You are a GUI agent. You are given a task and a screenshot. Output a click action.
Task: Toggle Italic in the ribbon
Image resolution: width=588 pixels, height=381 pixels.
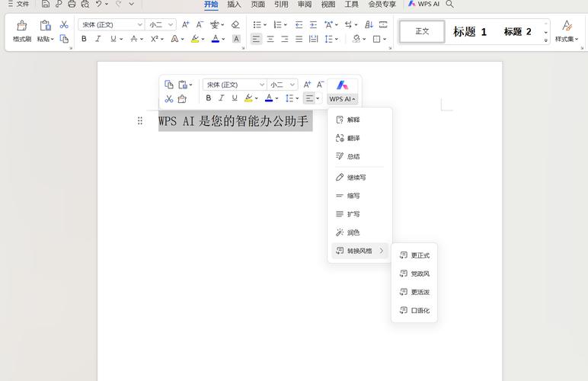point(98,39)
